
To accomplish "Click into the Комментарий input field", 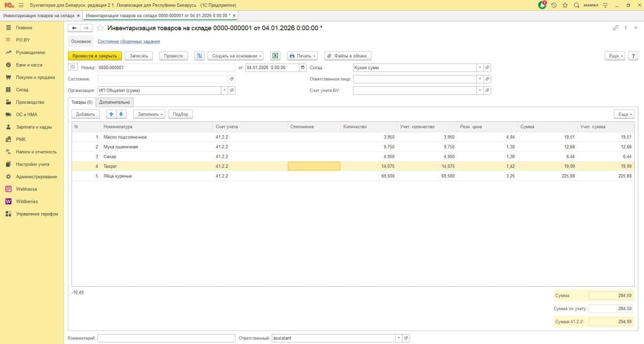I will tap(166, 338).
